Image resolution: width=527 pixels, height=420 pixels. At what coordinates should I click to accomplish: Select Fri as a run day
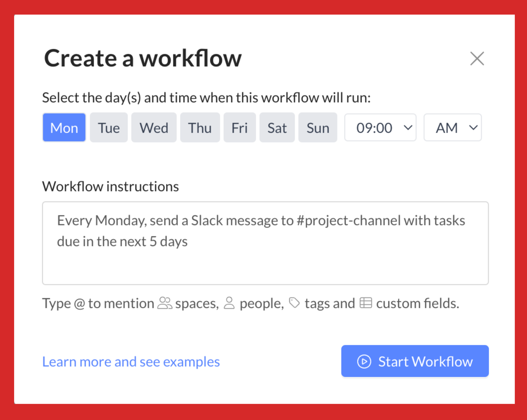[x=240, y=127]
